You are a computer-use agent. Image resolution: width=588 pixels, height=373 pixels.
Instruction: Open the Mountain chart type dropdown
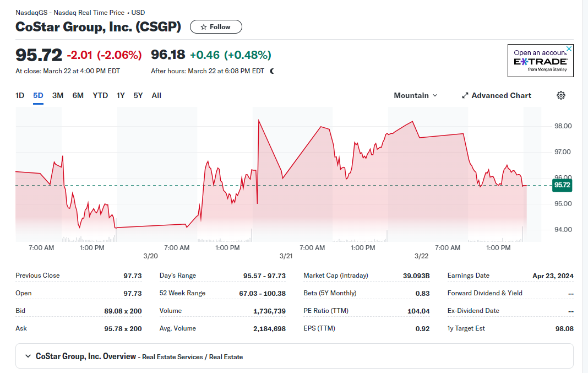coord(416,95)
